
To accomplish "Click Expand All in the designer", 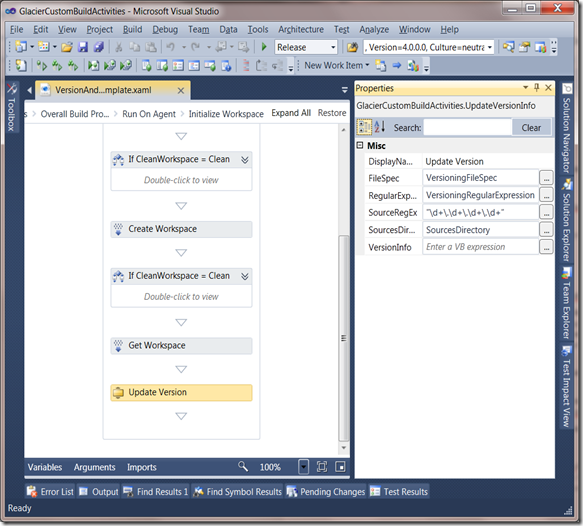I will pos(291,113).
